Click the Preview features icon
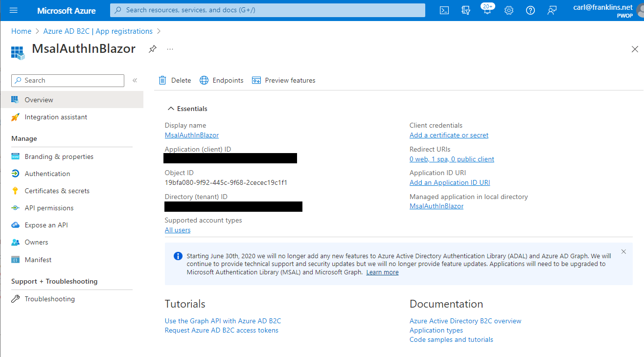Viewport: 644px width, 357px height. (256, 80)
